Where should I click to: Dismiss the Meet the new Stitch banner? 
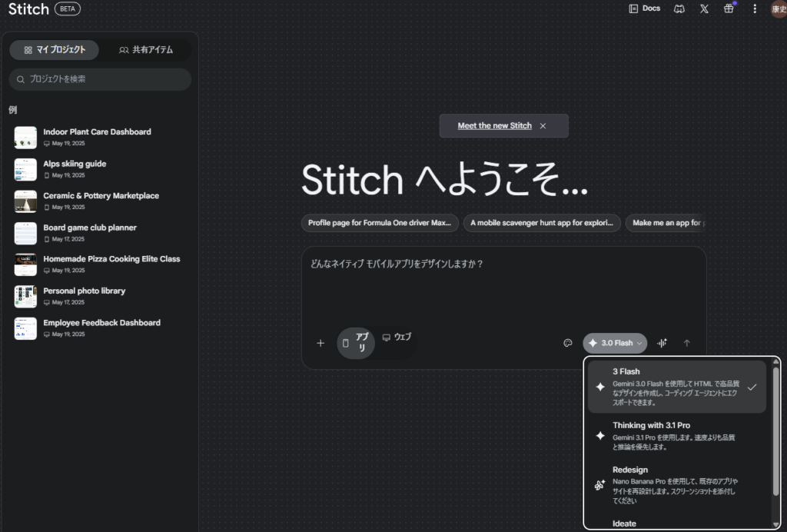[543, 126]
